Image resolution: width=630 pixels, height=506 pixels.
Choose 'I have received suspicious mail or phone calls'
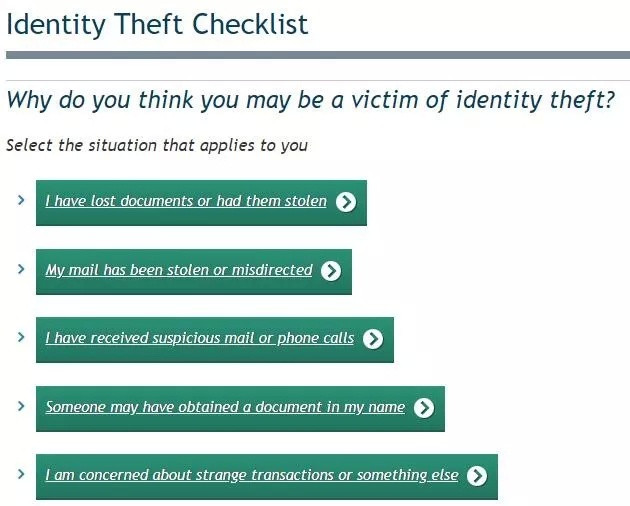tap(200, 338)
